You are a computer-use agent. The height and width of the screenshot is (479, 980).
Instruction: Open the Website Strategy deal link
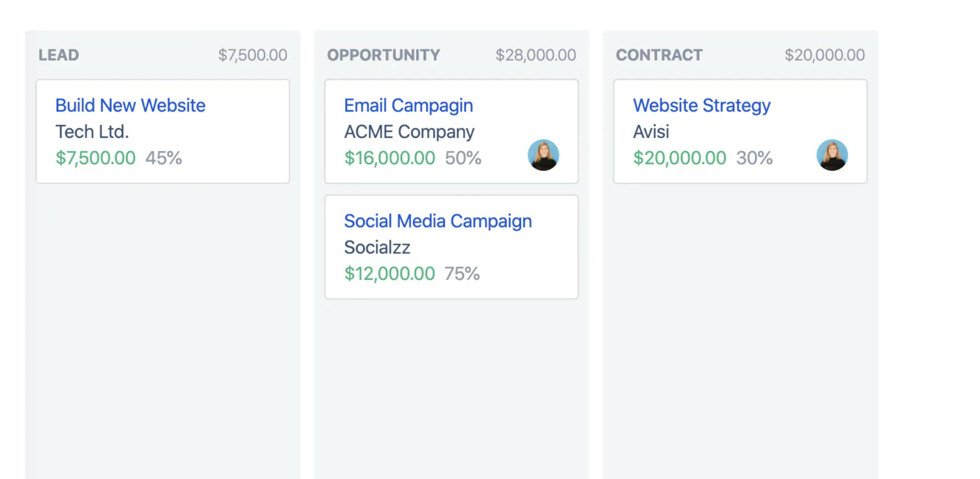[701, 106]
